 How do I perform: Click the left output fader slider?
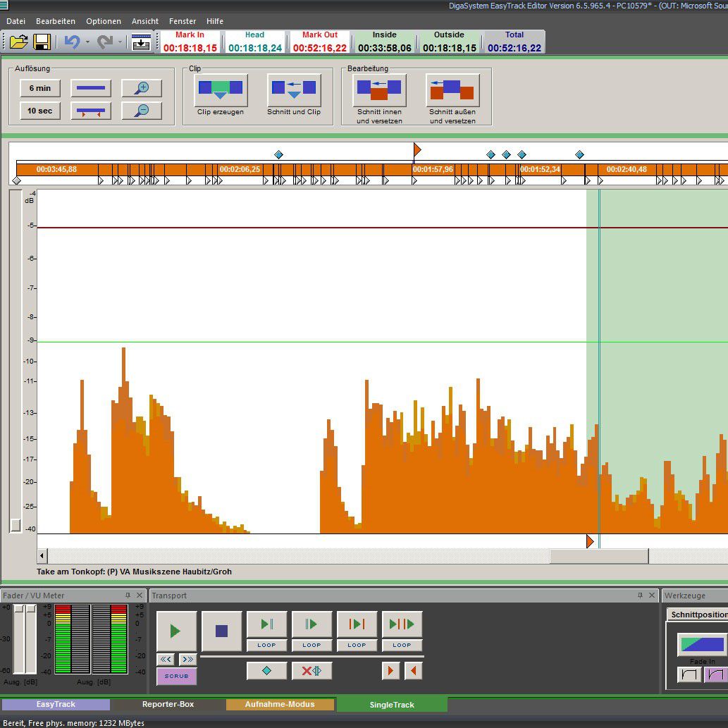point(20,610)
